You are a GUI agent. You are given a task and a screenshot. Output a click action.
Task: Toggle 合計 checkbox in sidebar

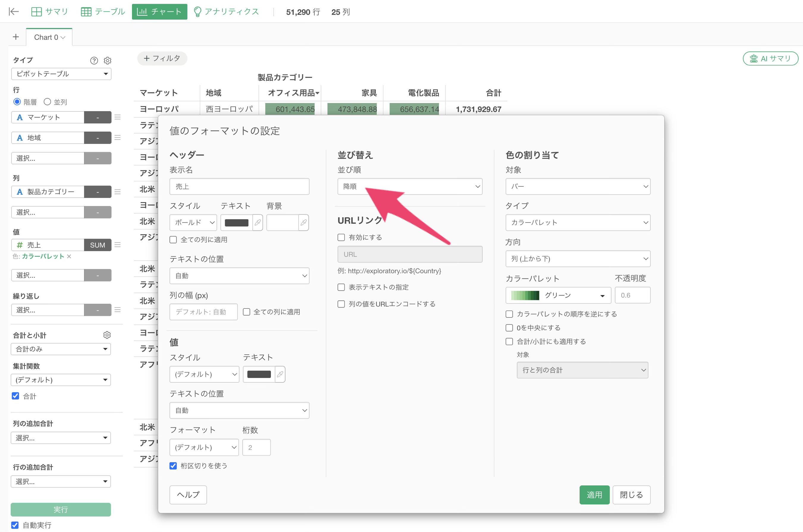tap(15, 396)
